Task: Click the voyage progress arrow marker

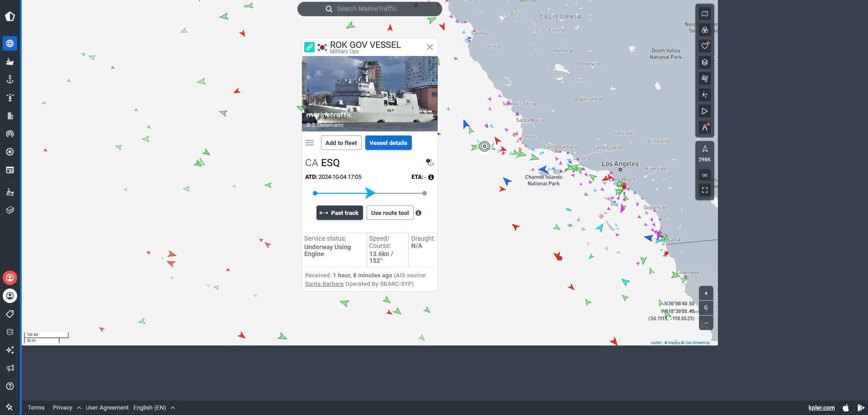Action: click(x=370, y=193)
